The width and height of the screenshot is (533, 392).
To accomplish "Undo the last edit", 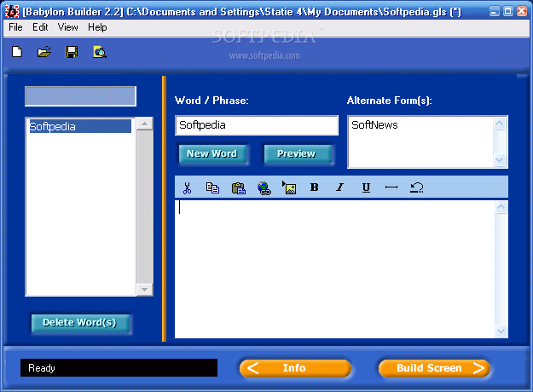I will pos(417,187).
